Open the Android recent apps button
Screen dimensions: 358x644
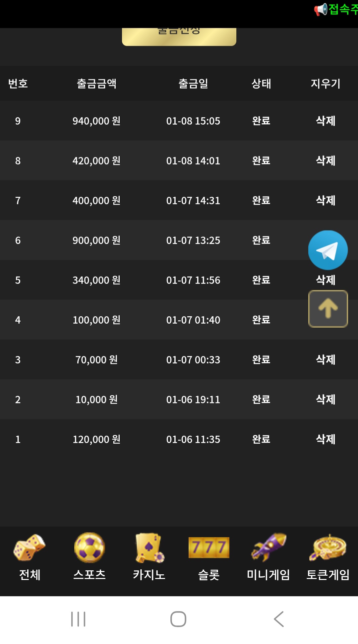tap(78, 619)
